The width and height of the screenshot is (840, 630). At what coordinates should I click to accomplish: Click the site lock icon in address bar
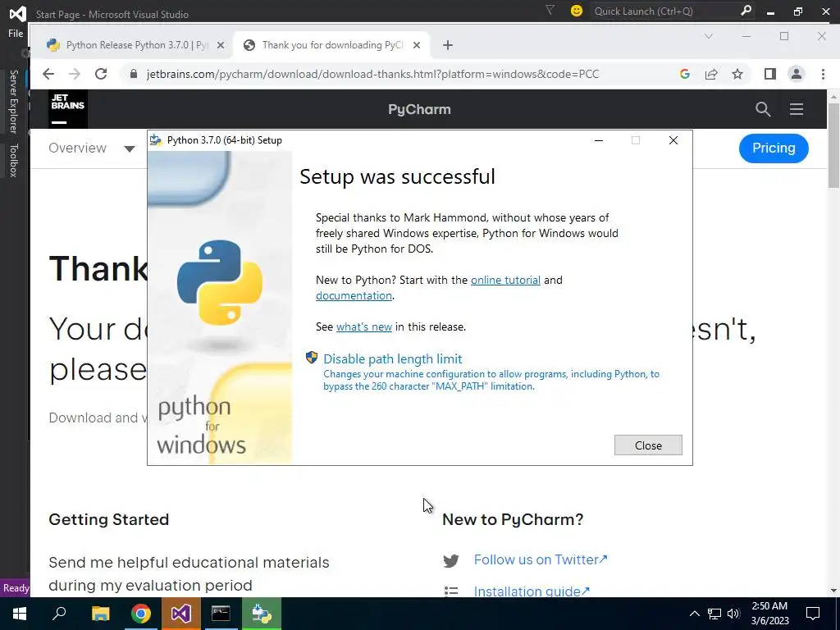pos(134,74)
